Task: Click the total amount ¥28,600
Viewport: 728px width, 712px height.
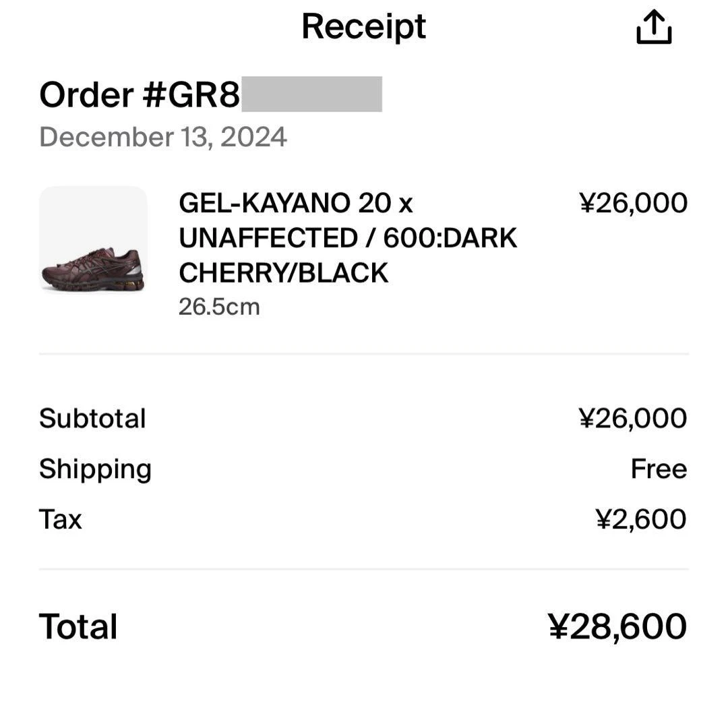Action: (x=617, y=627)
